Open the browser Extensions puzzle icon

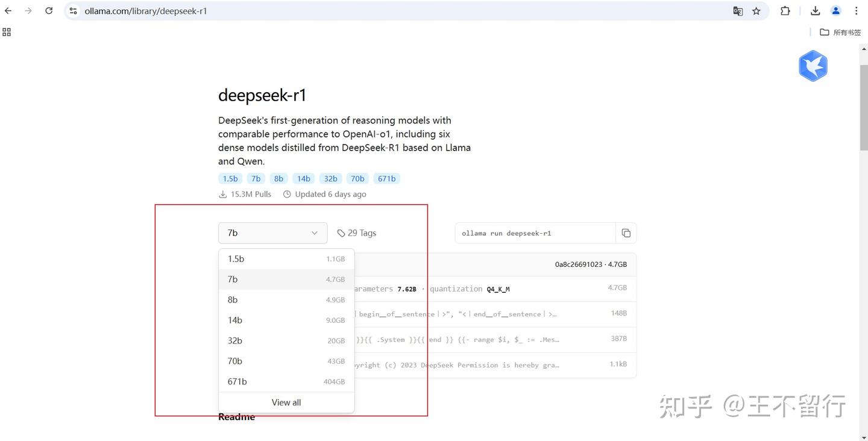point(785,11)
